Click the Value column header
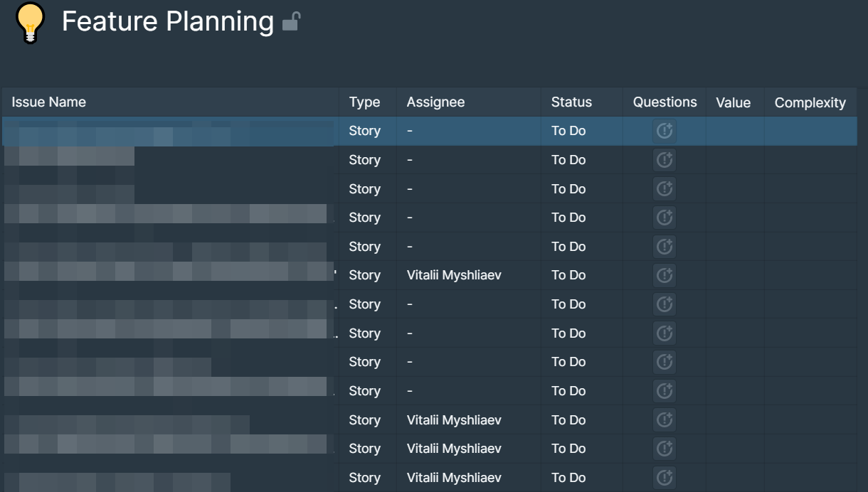The image size is (868, 492). click(733, 102)
